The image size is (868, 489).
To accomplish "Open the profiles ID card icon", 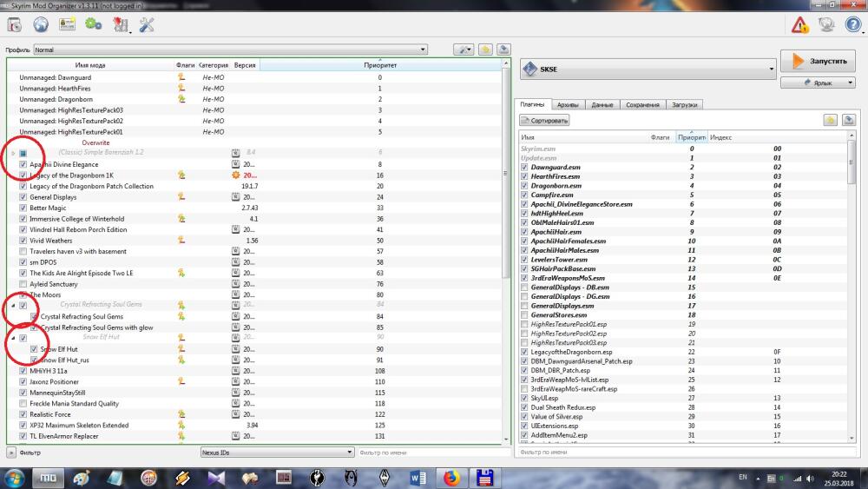I will [x=67, y=24].
